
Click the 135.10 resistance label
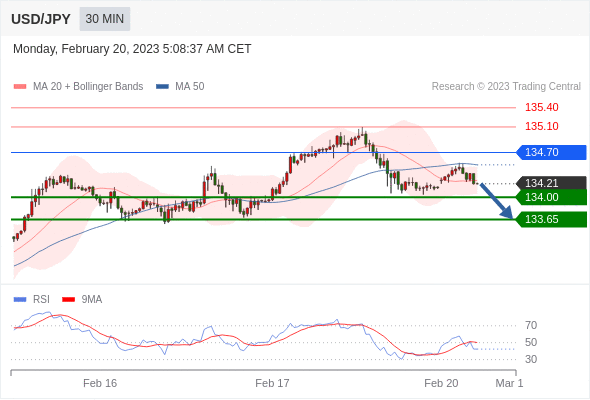tap(541, 126)
